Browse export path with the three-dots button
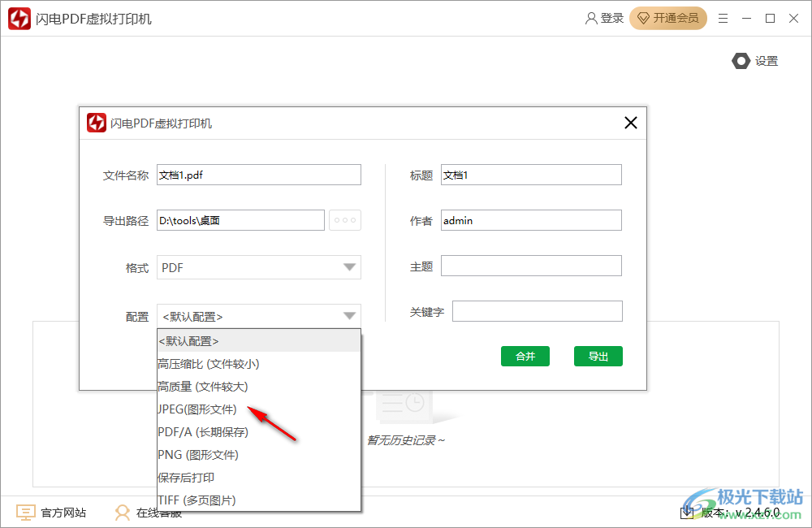 pyautogui.click(x=345, y=220)
